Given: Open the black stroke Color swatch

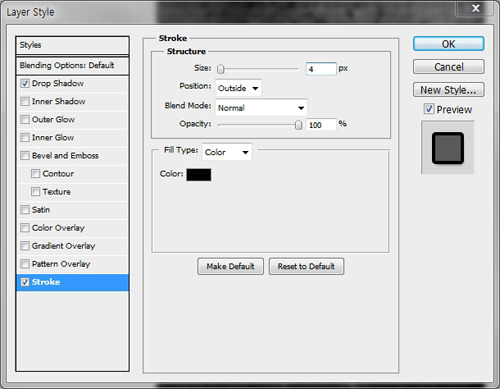Looking at the screenshot, I should click(x=199, y=175).
